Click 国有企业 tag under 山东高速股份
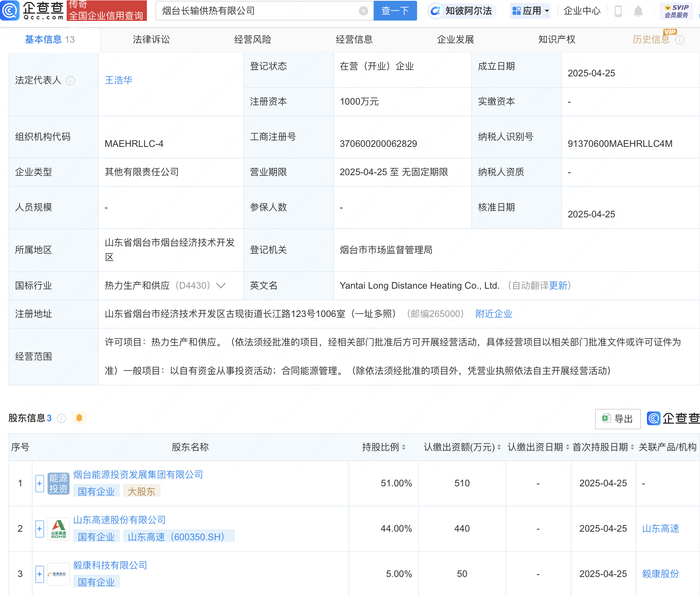The image size is (700, 596). tap(96, 537)
